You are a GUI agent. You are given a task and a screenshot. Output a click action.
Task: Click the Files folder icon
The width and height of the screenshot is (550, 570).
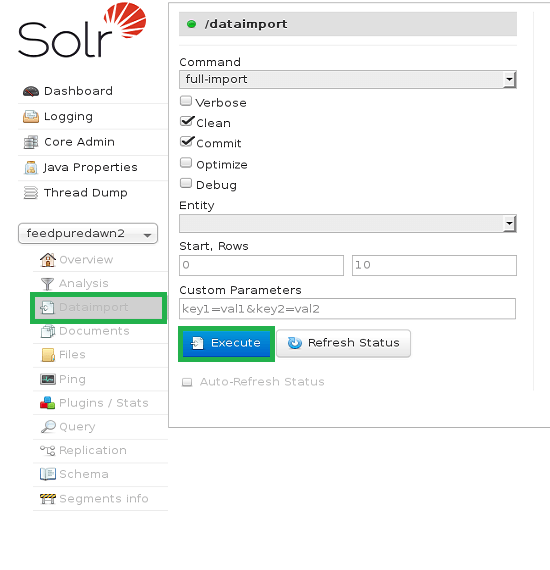(x=48, y=355)
